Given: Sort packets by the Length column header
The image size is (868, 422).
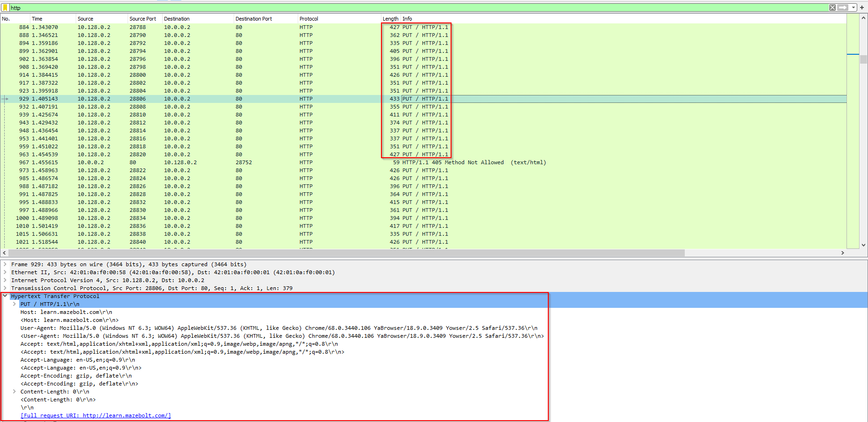Looking at the screenshot, I should (x=390, y=19).
